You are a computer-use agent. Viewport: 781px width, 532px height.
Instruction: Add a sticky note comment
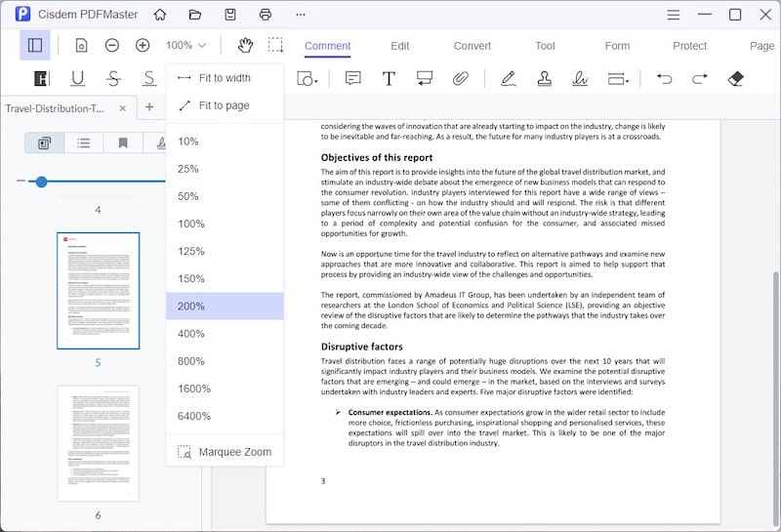[x=353, y=78]
